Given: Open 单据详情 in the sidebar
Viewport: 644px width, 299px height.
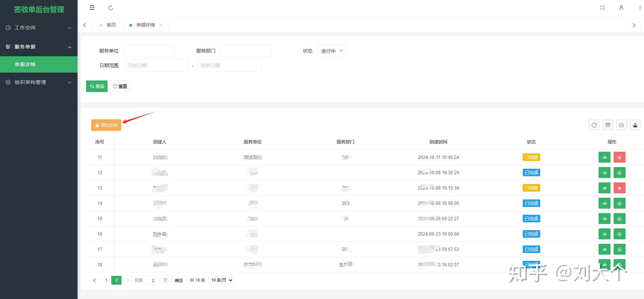Looking at the screenshot, I should [39, 64].
